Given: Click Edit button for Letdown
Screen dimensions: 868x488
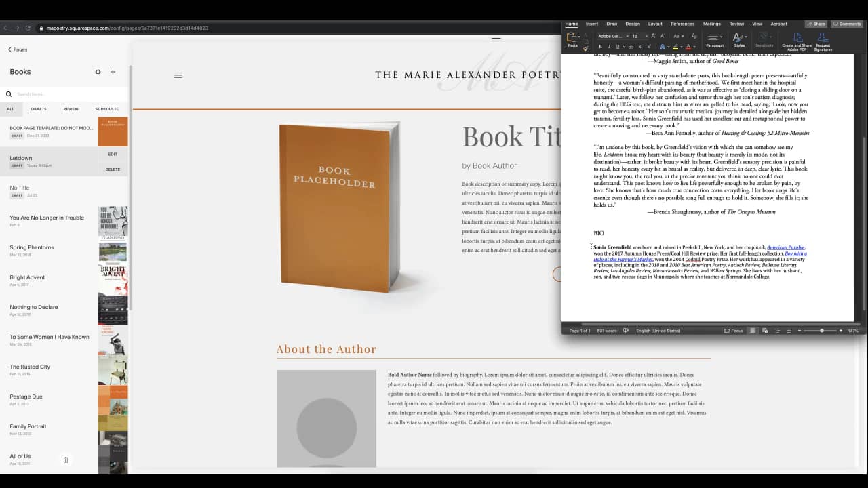Looking at the screenshot, I should [x=113, y=154].
